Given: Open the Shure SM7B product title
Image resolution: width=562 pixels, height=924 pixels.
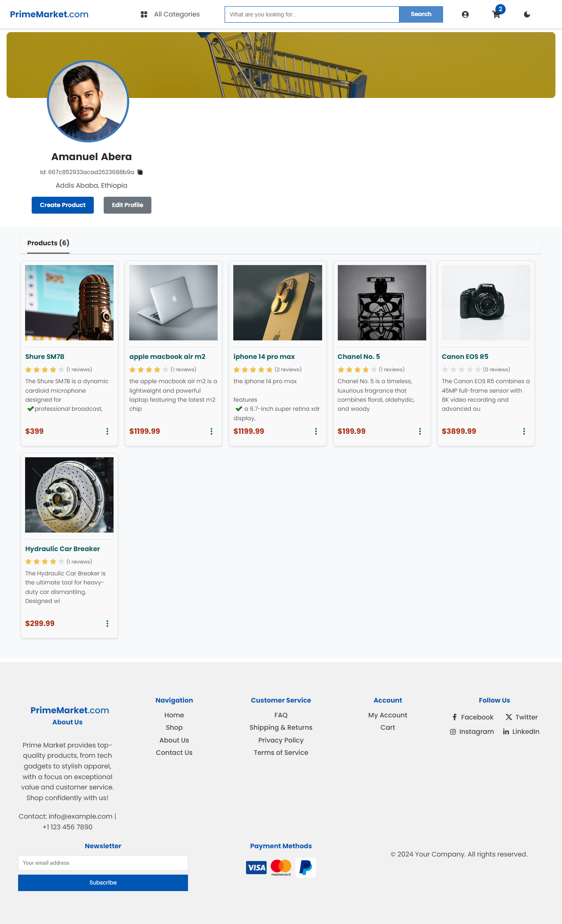Looking at the screenshot, I should pos(45,357).
